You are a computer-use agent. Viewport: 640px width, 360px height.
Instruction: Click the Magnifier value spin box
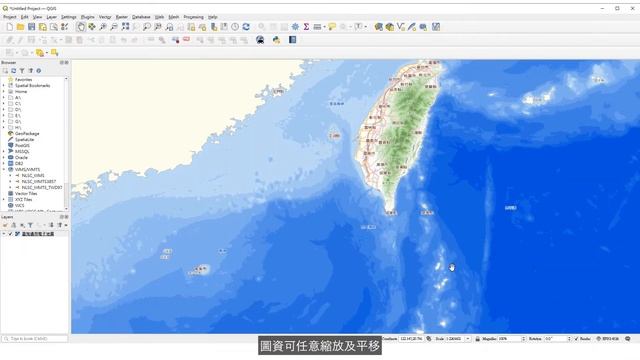click(x=511, y=339)
